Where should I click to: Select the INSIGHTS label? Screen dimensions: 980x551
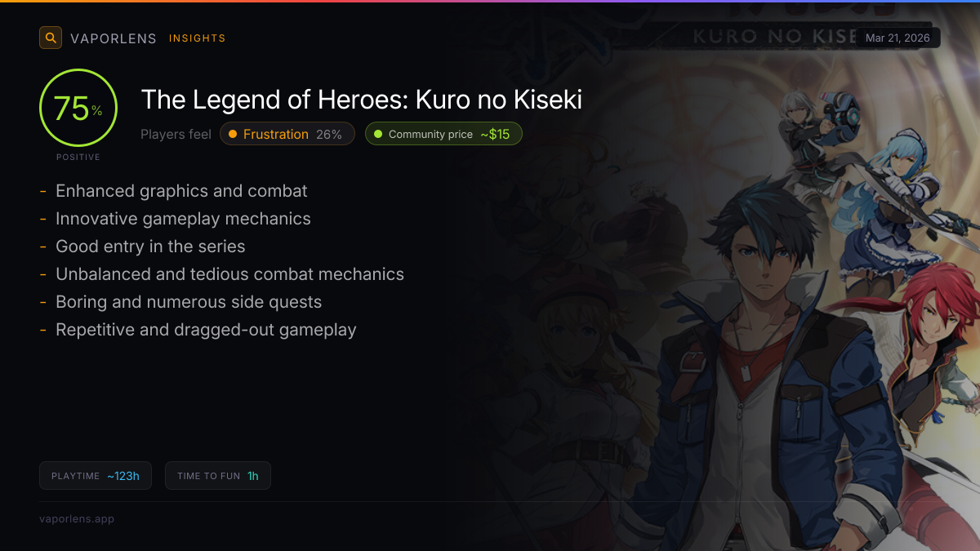(197, 38)
